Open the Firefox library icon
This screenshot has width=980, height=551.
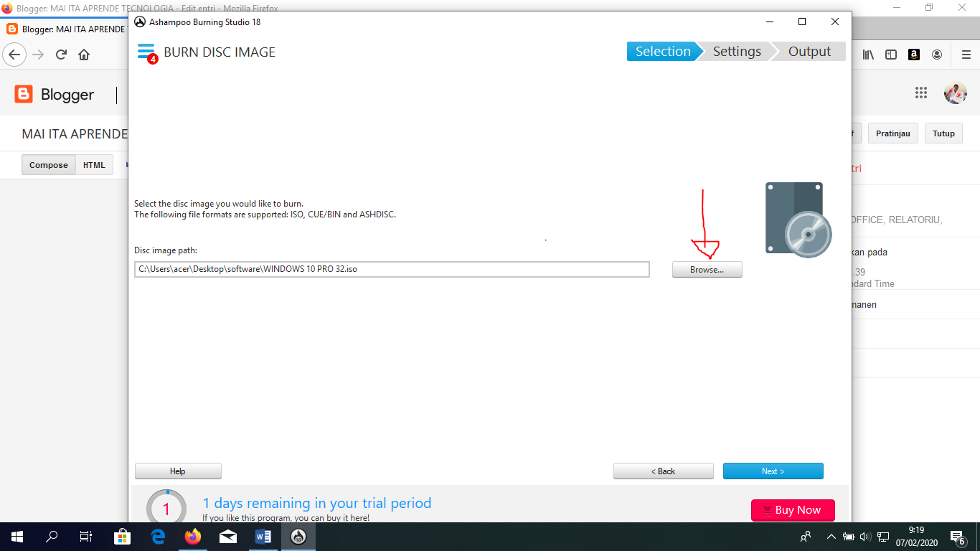tap(868, 55)
